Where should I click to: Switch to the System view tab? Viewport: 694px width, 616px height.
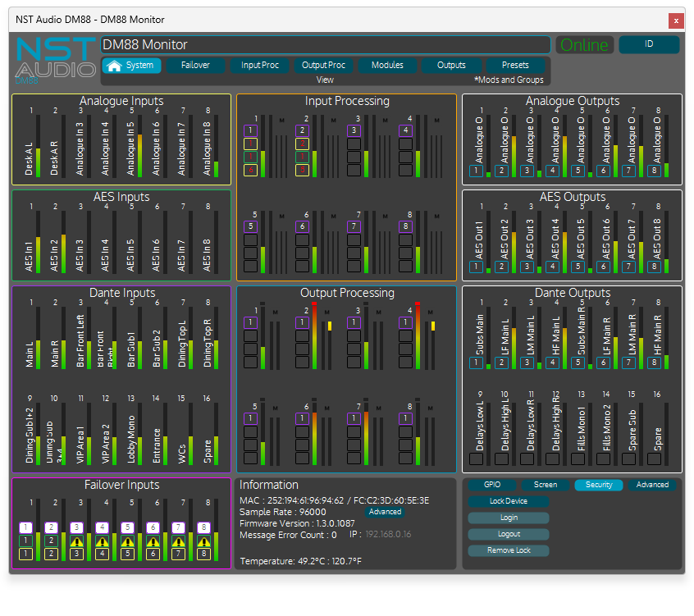[x=132, y=66]
